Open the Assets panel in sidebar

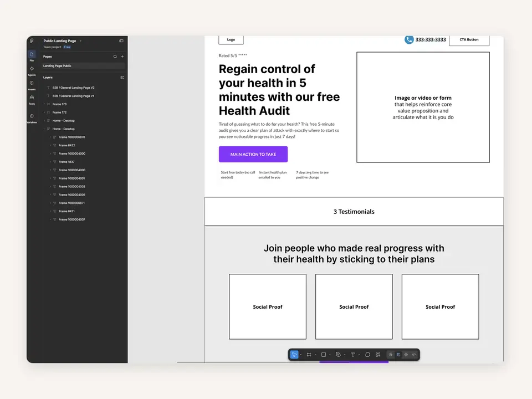(32, 85)
